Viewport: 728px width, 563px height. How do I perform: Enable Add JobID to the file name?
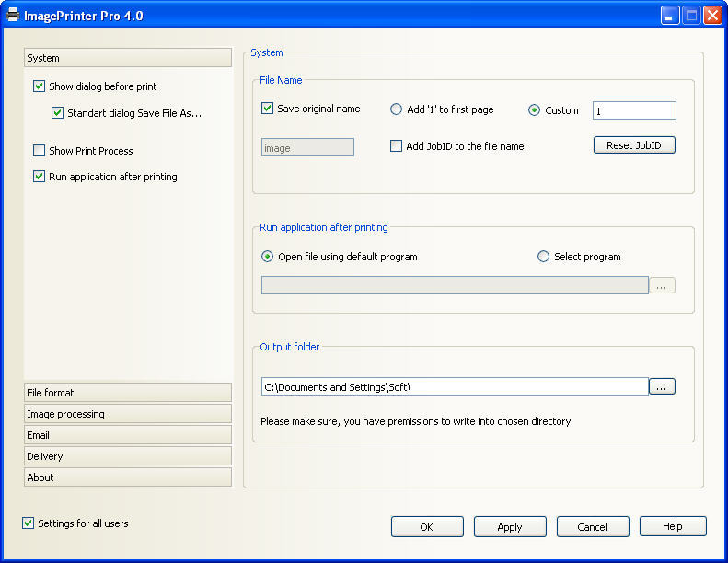(396, 146)
